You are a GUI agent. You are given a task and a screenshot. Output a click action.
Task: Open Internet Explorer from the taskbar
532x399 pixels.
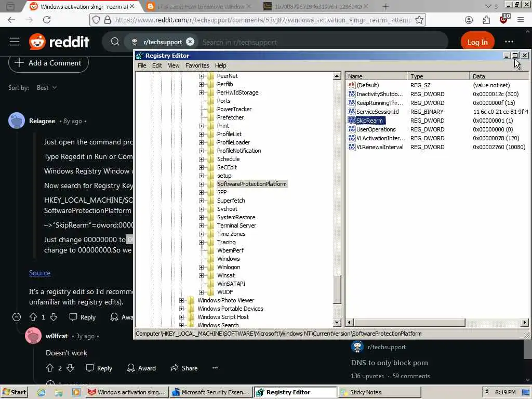click(41, 392)
